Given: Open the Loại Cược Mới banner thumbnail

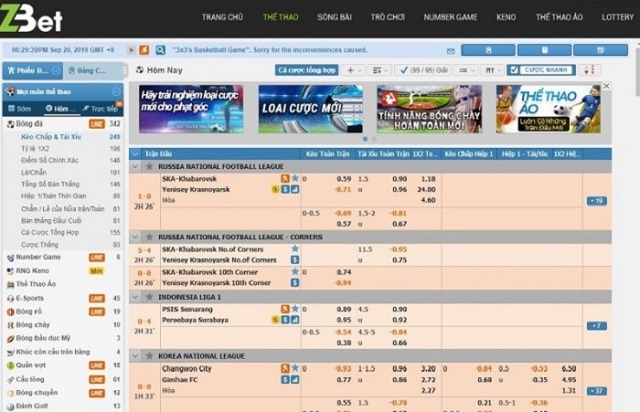Looking at the screenshot, I should point(310,109).
